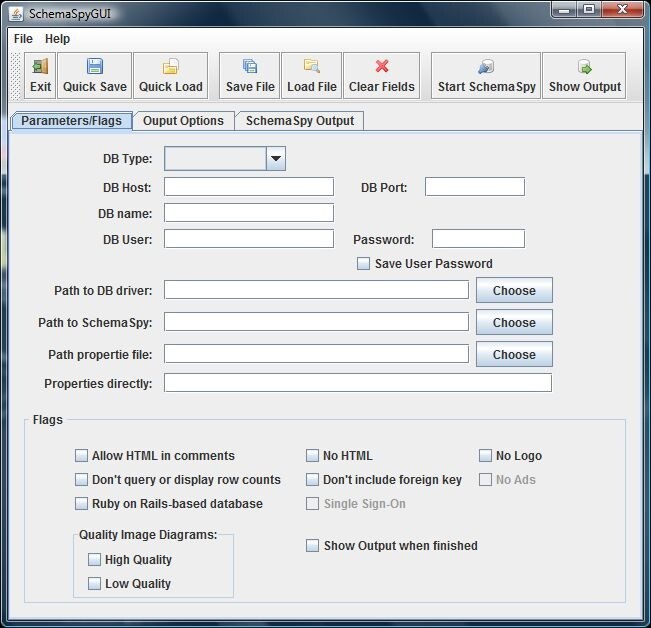Check the High Quality diagrams option
This screenshot has width=651, height=628.
pos(94,560)
